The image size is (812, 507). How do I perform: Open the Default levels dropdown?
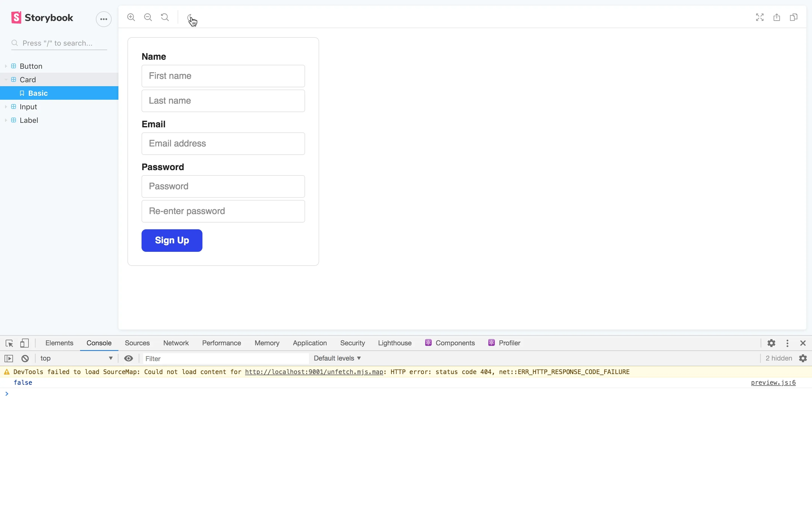point(337,358)
